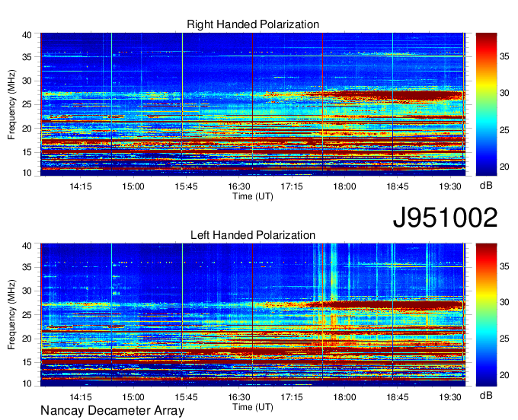
Task: Select the J951002 observation label
Action: coord(445,218)
